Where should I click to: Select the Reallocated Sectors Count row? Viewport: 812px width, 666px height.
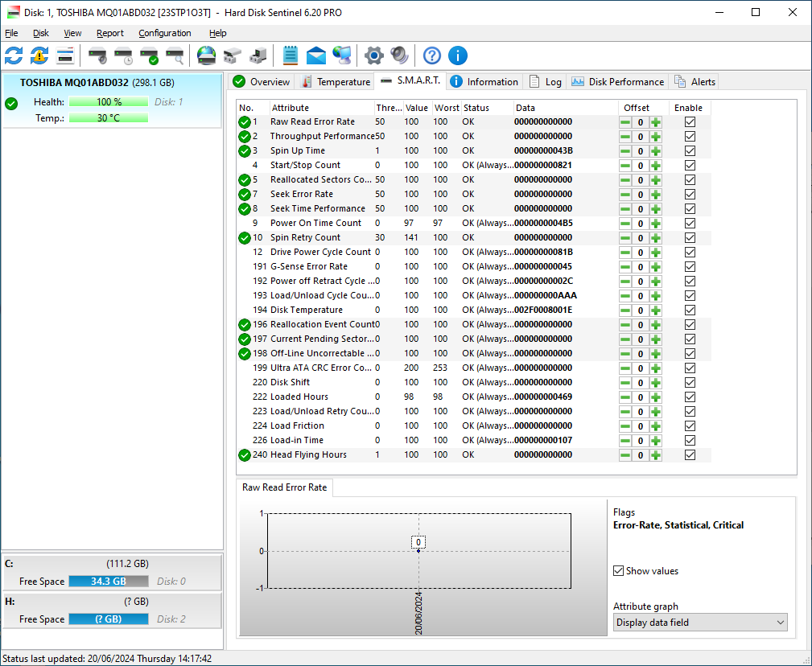coord(474,180)
